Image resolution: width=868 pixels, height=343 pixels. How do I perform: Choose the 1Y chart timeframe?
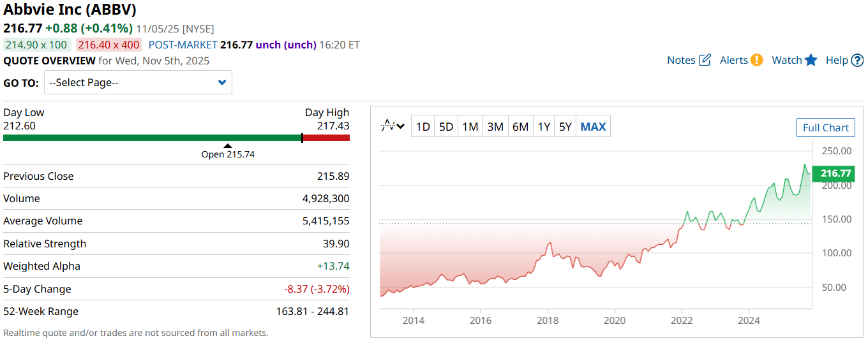[544, 126]
